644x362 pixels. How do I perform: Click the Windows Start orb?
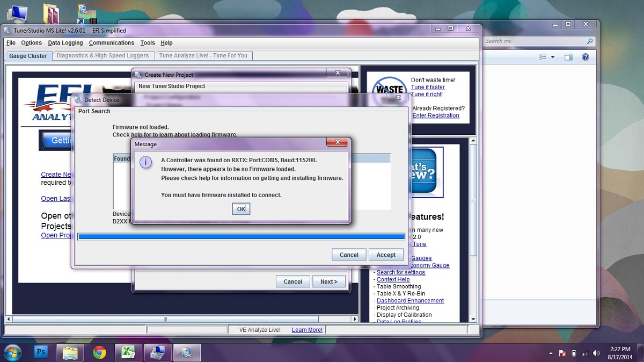pyautogui.click(x=12, y=352)
